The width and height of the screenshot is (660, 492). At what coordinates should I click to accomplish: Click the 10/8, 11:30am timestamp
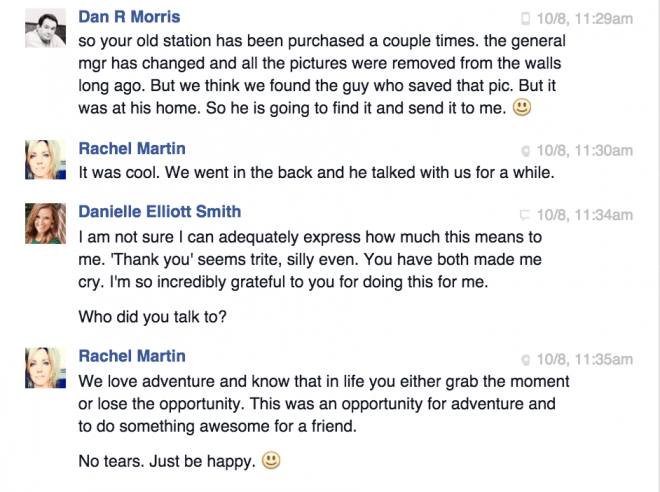point(585,150)
